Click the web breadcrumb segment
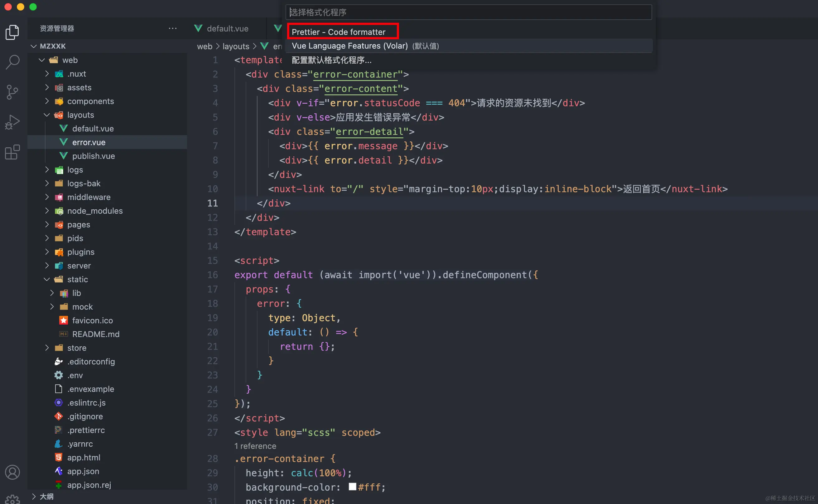818x504 pixels. pos(205,46)
